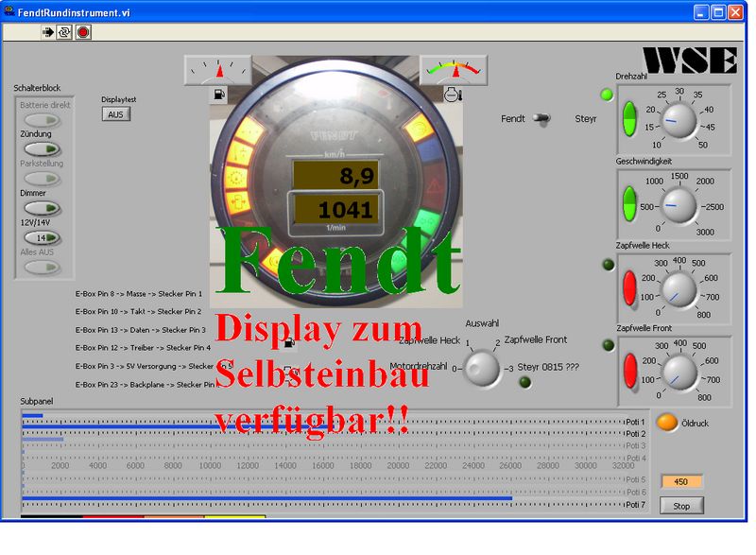This screenshot has width=756, height=555.
Task: Toggle the 12V/14V switch
Action: tap(42, 237)
